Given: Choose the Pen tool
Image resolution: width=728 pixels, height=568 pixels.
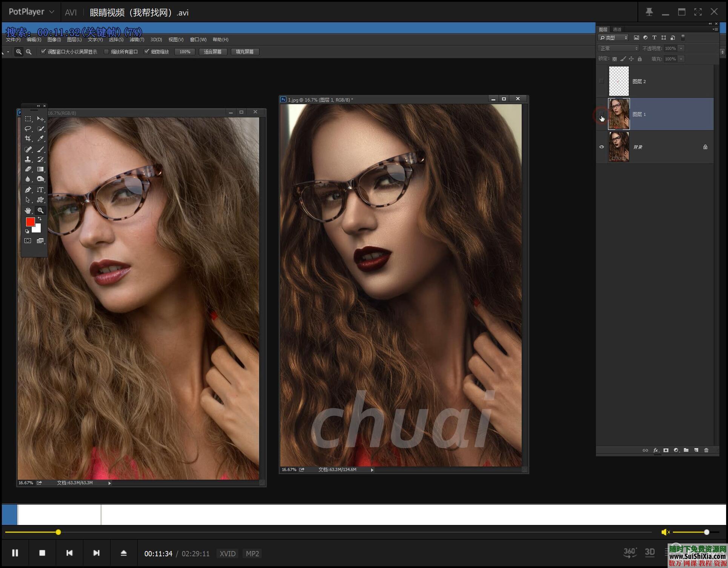Looking at the screenshot, I should coord(28,189).
